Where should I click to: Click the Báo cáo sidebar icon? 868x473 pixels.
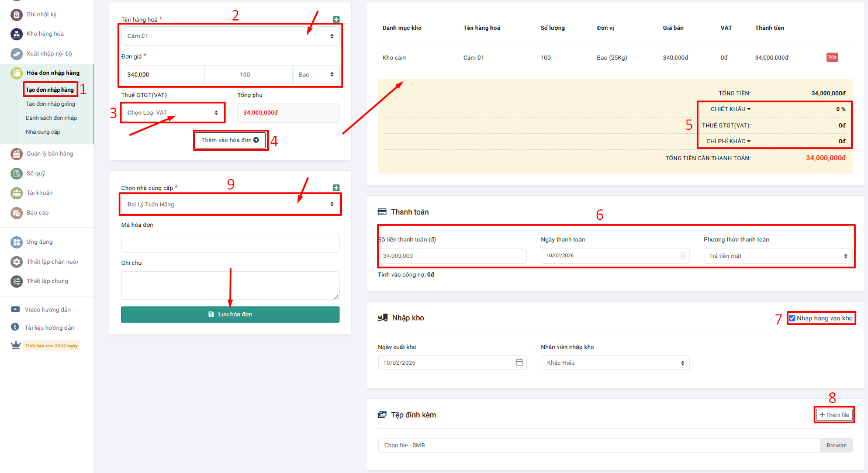[17, 212]
